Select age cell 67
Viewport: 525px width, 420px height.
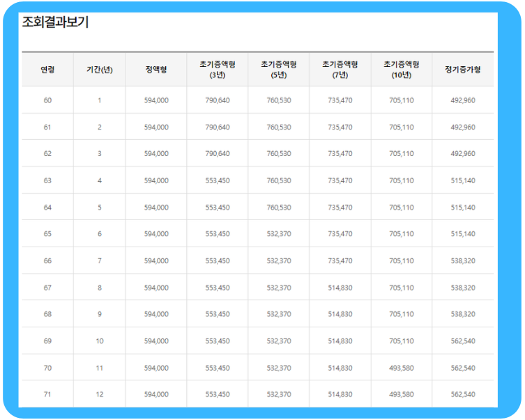47,288
